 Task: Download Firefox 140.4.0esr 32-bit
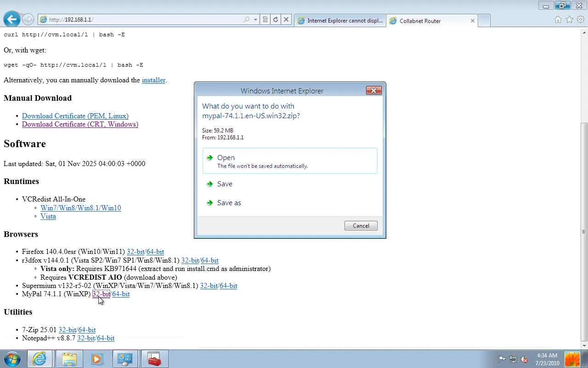pyautogui.click(x=136, y=252)
